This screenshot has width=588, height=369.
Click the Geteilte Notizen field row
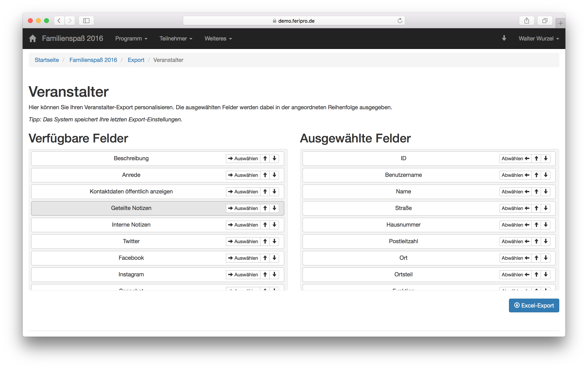click(131, 208)
